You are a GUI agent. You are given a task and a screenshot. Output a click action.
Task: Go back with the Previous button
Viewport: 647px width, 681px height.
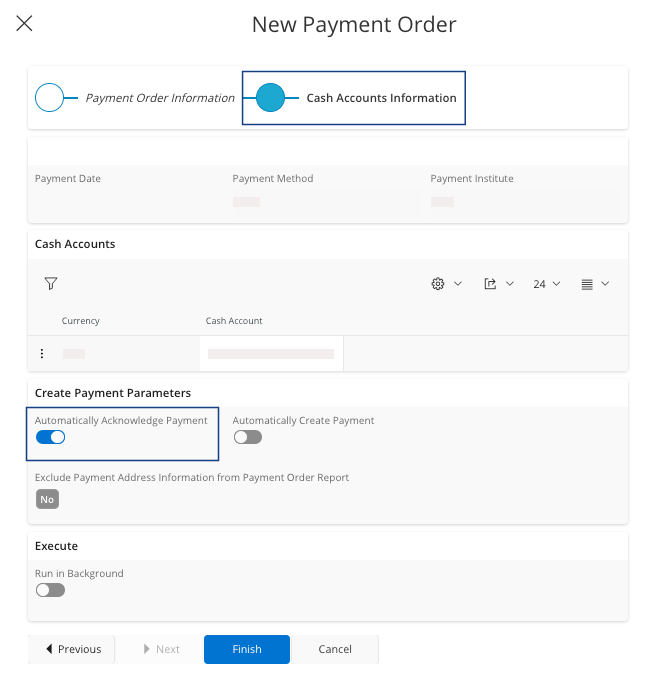click(72, 649)
